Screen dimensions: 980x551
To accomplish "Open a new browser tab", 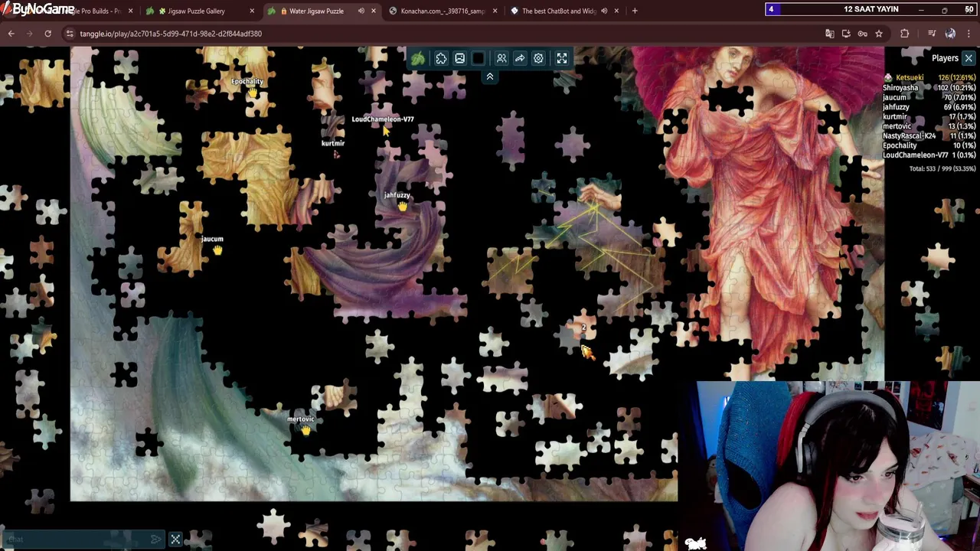I will click(x=635, y=11).
